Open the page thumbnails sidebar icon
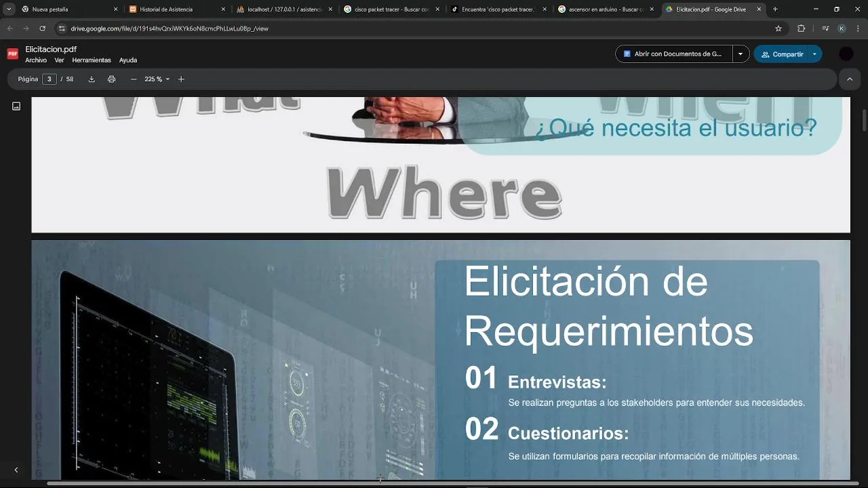 16,106
